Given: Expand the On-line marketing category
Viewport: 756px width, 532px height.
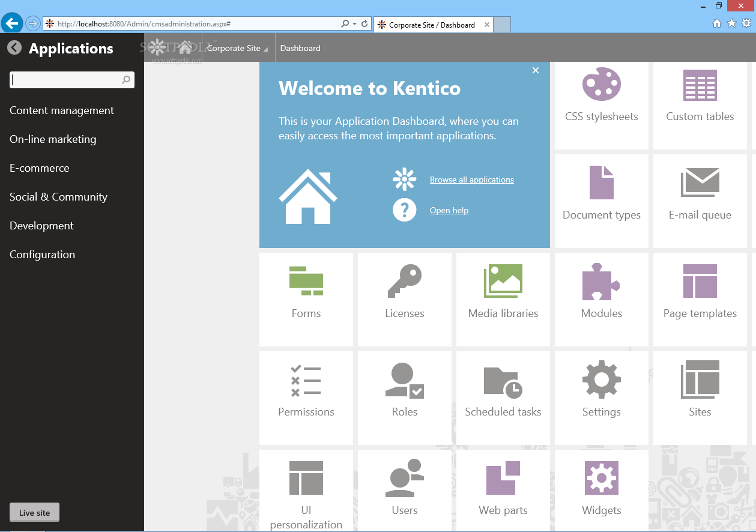Looking at the screenshot, I should click(53, 139).
